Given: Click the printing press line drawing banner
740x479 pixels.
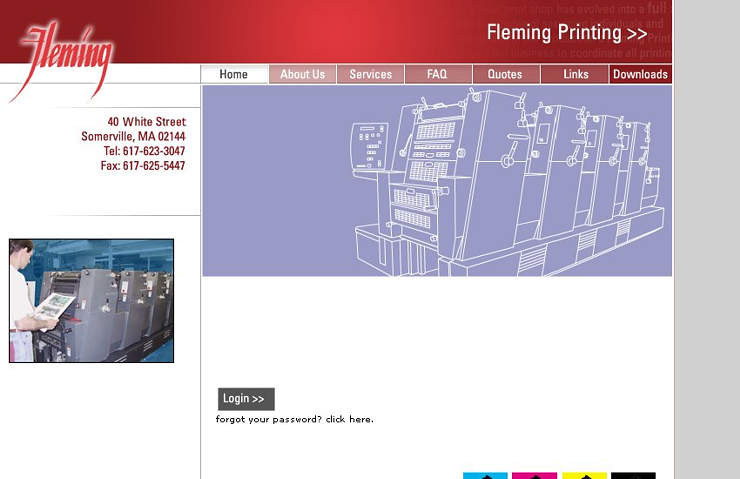Looking at the screenshot, I should point(437,181).
